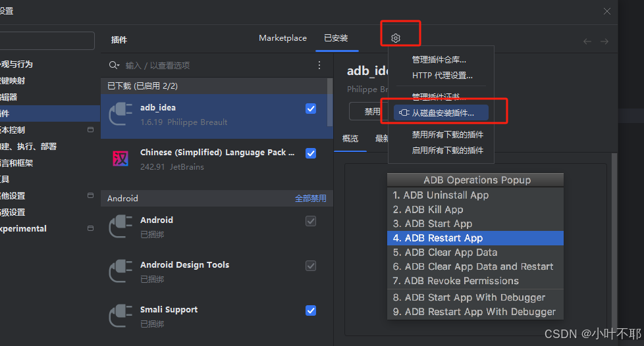644x346 pixels.
Task: Switch to the 已安装 tab
Action: pyautogui.click(x=336, y=38)
